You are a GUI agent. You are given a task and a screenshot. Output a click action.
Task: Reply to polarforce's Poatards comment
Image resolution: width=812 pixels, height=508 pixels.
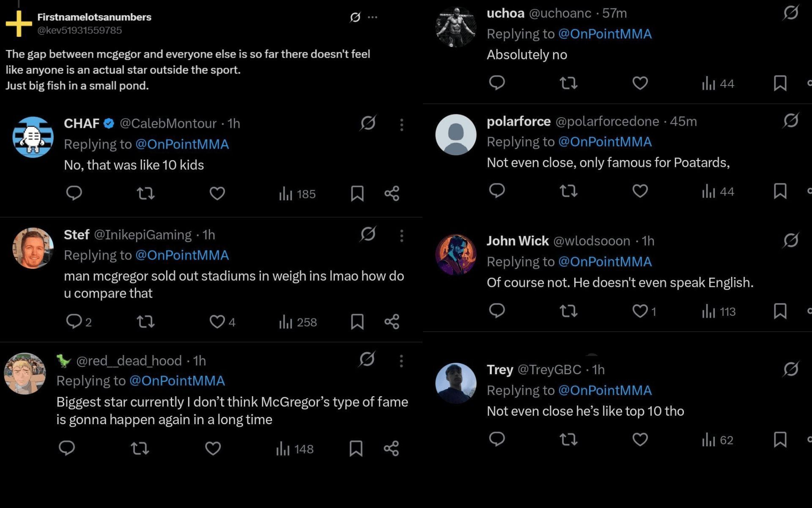coord(497,191)
